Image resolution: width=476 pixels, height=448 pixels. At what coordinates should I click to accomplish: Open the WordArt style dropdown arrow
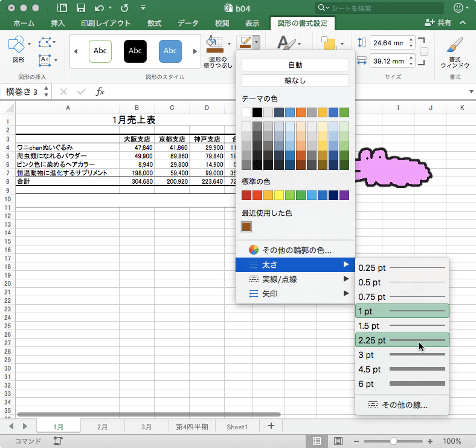(x=300, y=44)
